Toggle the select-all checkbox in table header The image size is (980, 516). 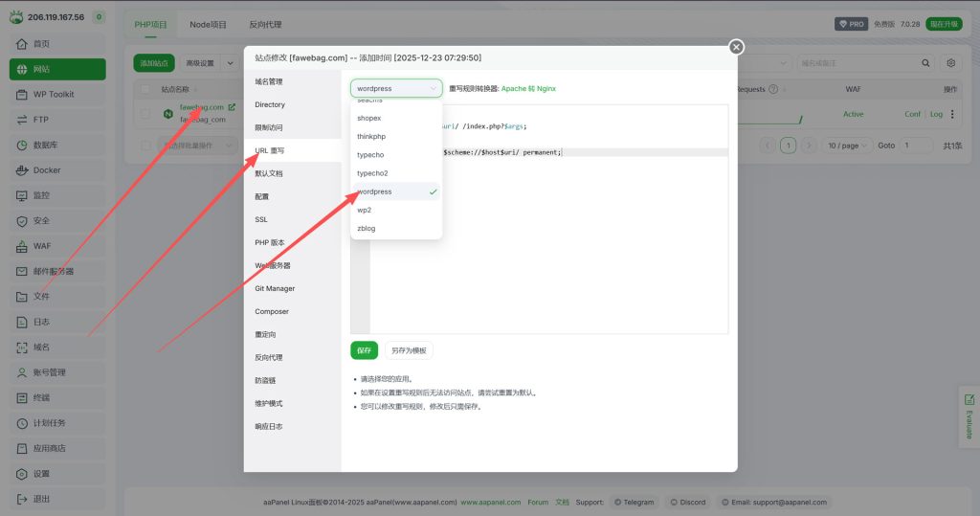145,89
